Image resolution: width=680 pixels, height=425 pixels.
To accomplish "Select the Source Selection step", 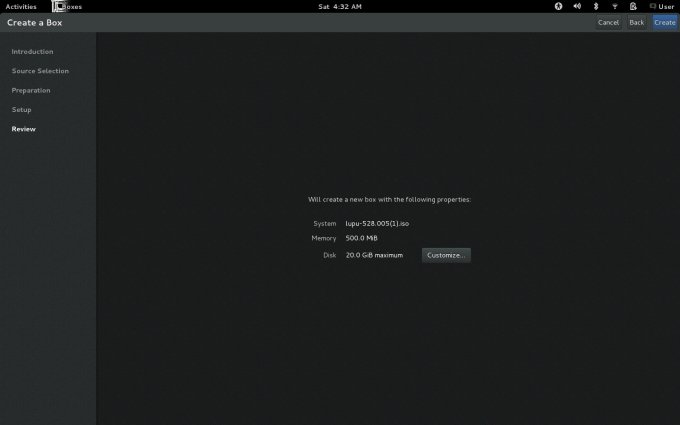I will point(40,71).
